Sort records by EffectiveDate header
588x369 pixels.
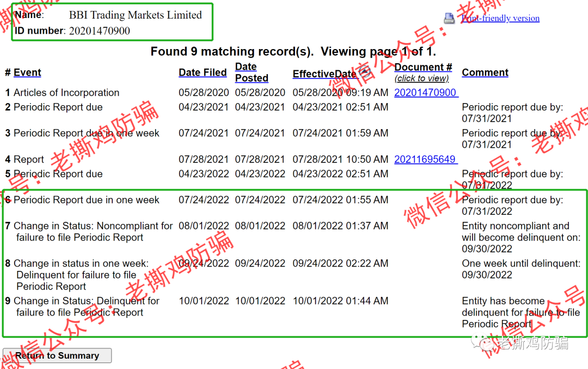[324, 74]
